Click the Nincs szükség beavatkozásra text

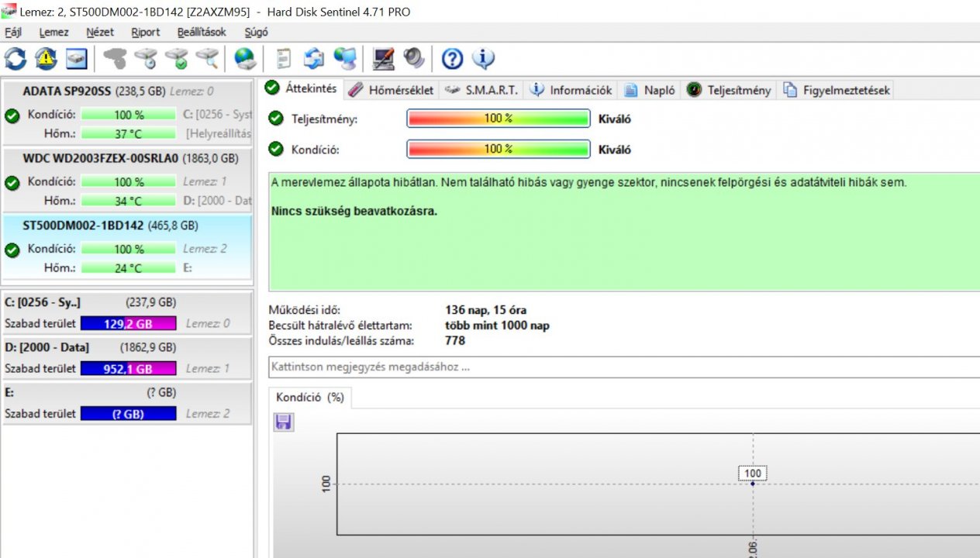pyautogui.click(x=354, y=211)
